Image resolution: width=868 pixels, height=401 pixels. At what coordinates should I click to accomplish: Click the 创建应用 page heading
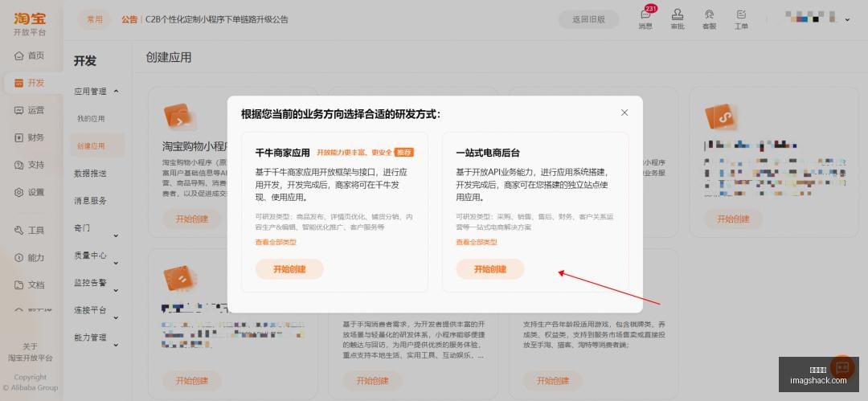tap(169, 58)
